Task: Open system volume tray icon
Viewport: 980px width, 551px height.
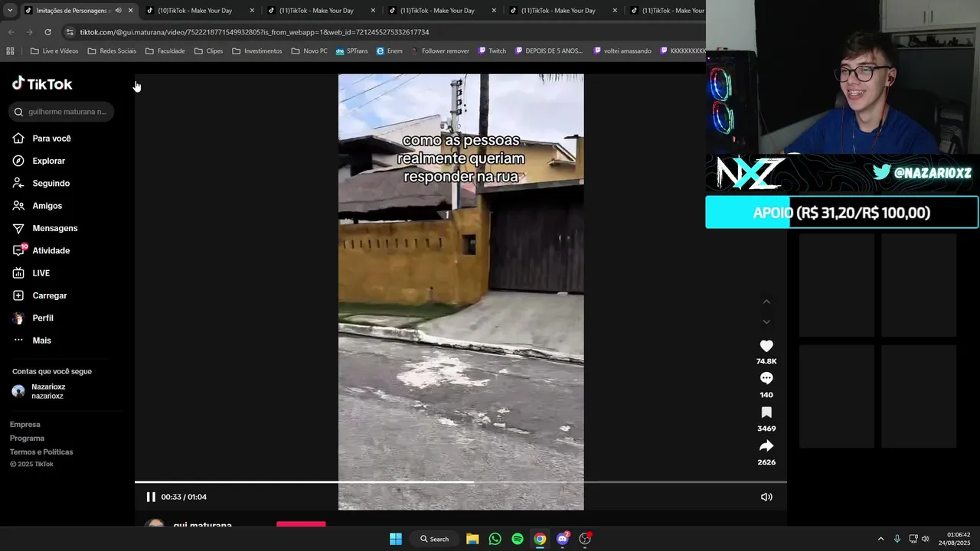Action: pyautogui.click(x=926, y=539)
